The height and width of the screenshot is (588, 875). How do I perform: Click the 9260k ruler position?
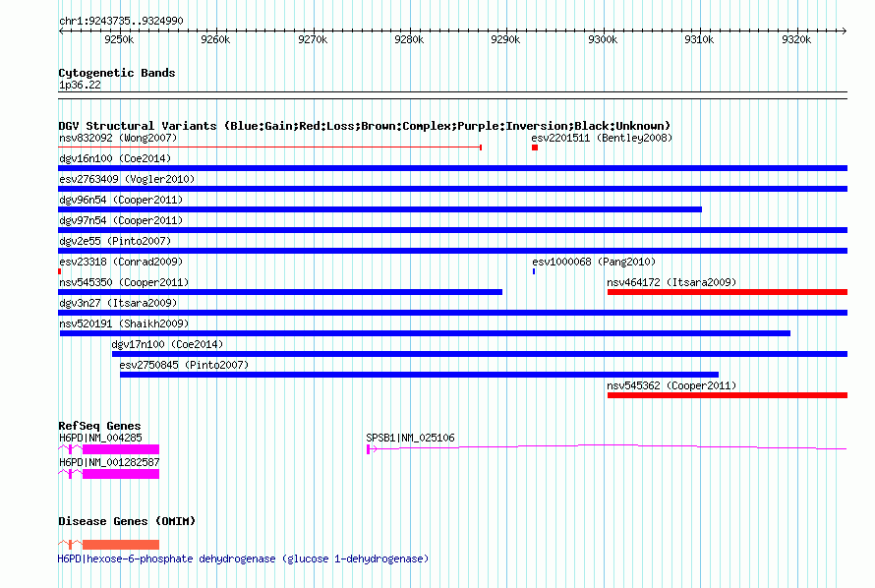coord(215,39)
